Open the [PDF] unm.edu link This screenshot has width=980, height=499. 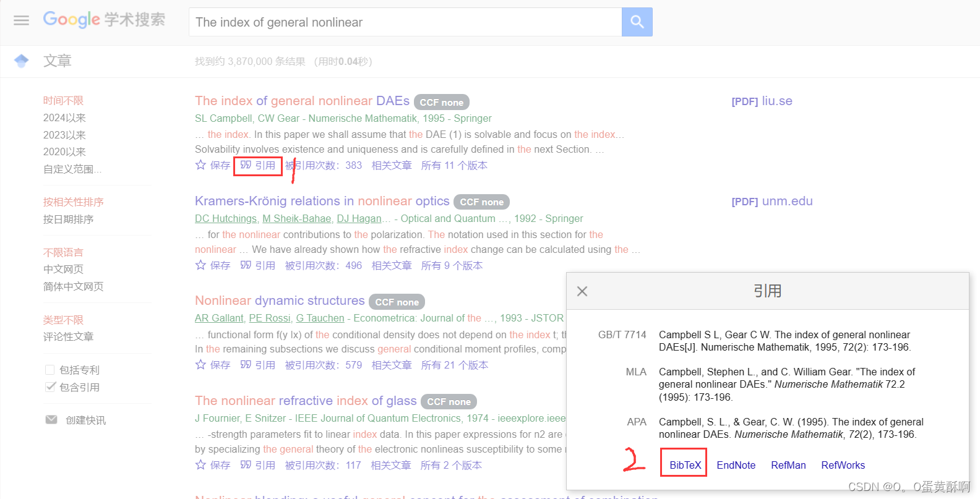point(772,201)
